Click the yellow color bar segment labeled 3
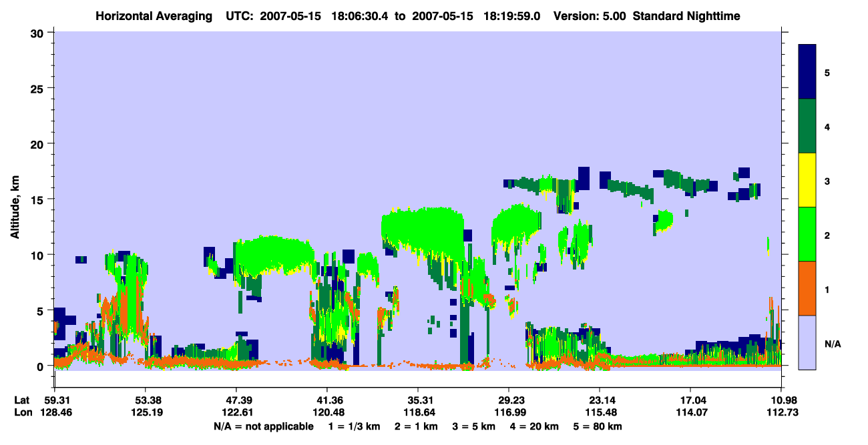The image size is (868, 445). (807, 180)
